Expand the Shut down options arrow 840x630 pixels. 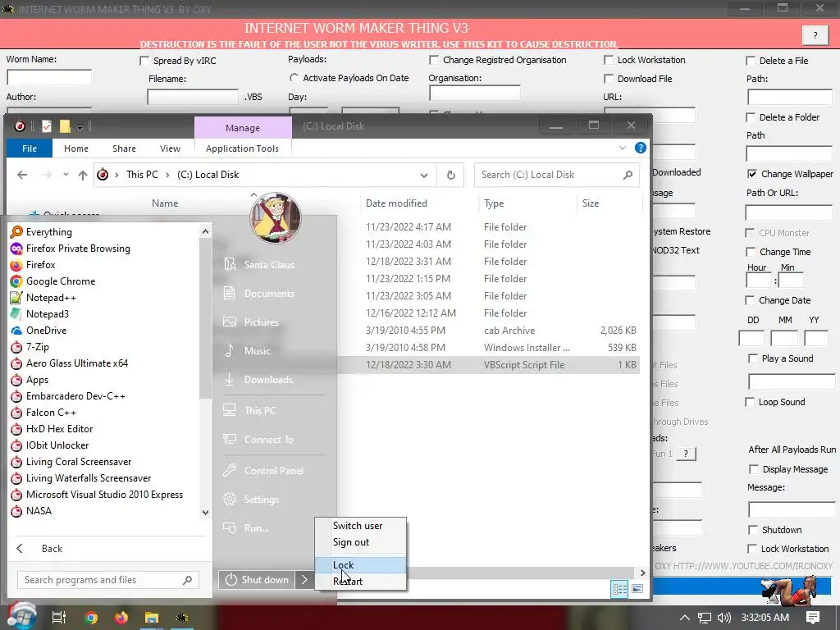pos(304,580)
